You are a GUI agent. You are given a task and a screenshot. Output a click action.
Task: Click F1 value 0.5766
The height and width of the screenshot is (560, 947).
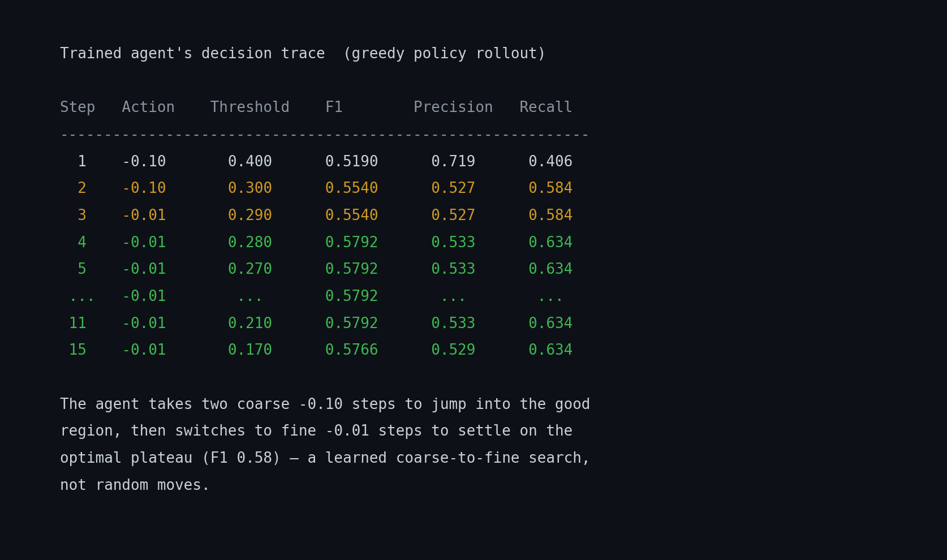coord(351,350)
